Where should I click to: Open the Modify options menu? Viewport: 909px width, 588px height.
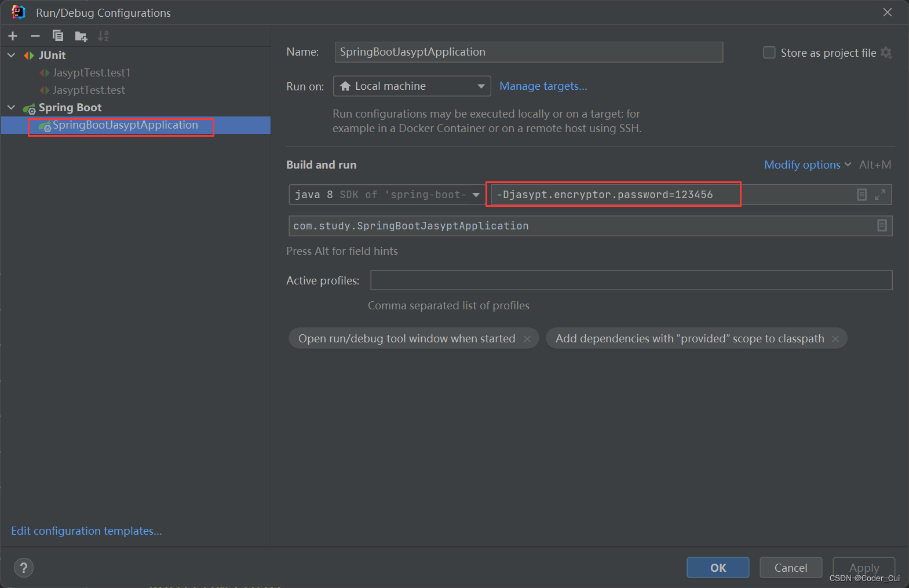(x=808, y=165)
